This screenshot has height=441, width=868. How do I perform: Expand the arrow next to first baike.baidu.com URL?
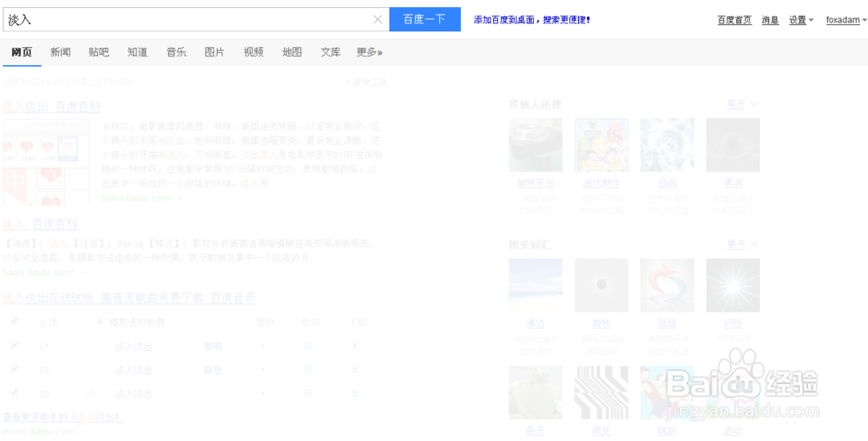(181, 198)
